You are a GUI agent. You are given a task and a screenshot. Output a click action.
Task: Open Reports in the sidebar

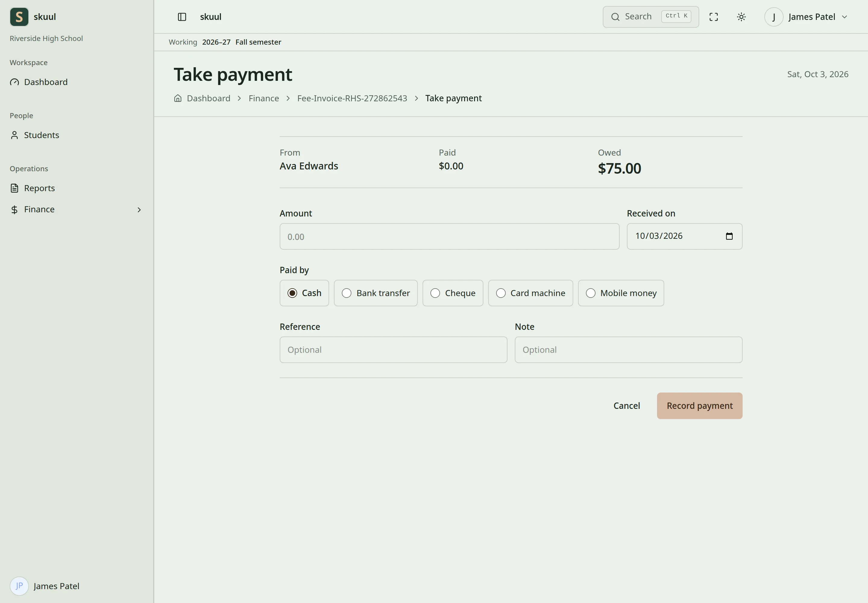click(77, 188)
